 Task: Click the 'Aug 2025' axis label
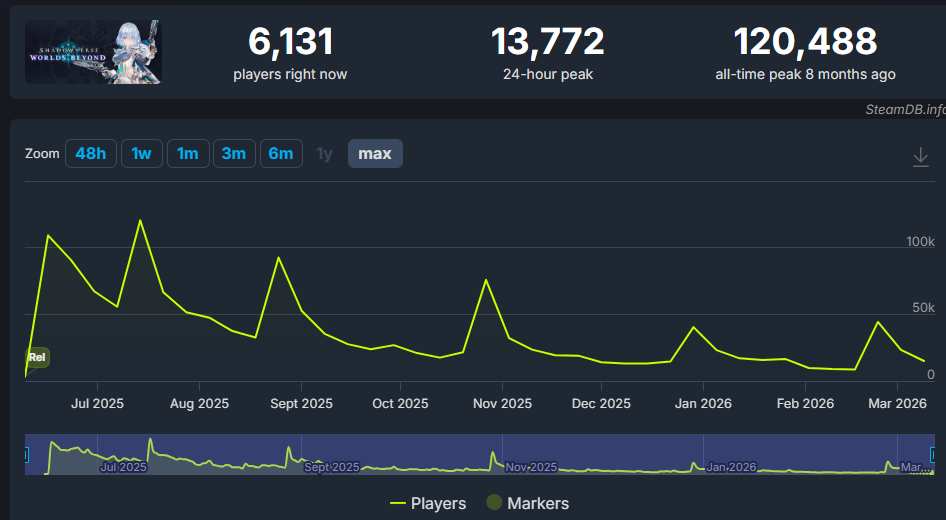point(199,404)
